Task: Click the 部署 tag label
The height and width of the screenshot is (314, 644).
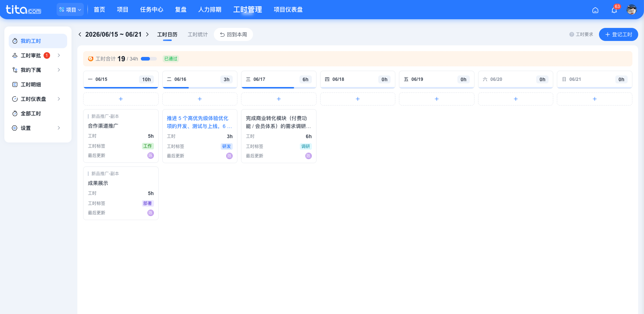Action: [x=148, y=203]
